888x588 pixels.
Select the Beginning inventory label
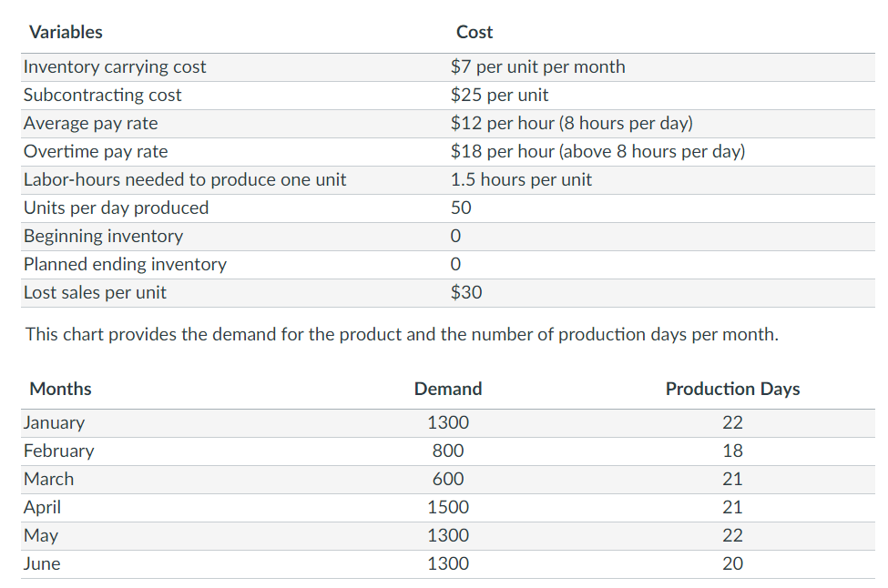(103, 236)
